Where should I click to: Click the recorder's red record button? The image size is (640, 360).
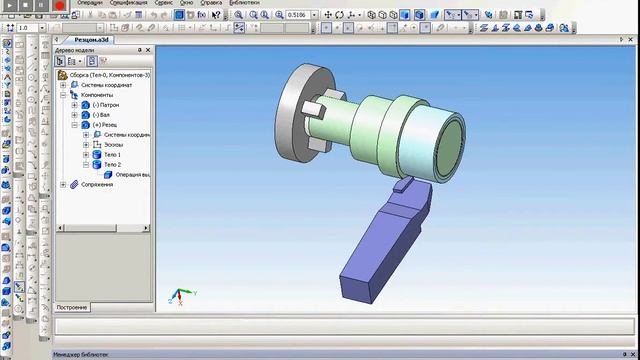(x=60, y=6)
